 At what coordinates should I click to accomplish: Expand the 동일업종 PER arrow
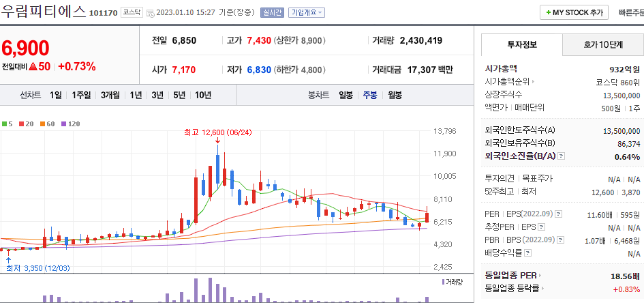[x=540, y=276]
